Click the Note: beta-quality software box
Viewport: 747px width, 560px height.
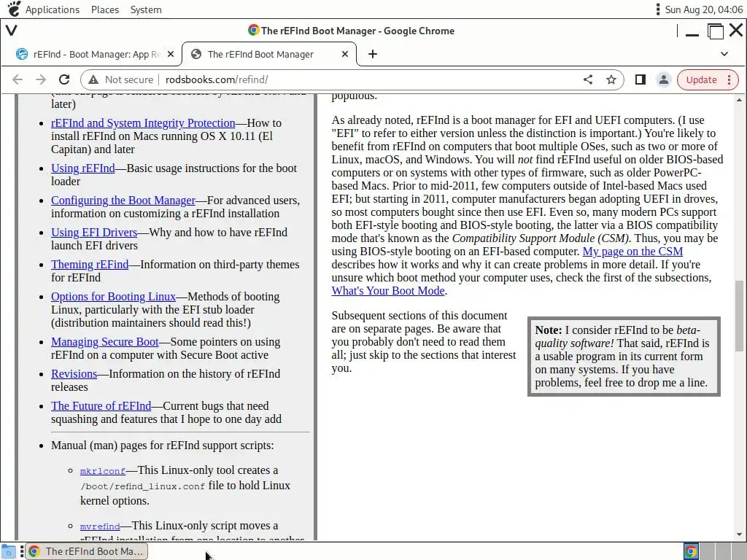(624, 357)
